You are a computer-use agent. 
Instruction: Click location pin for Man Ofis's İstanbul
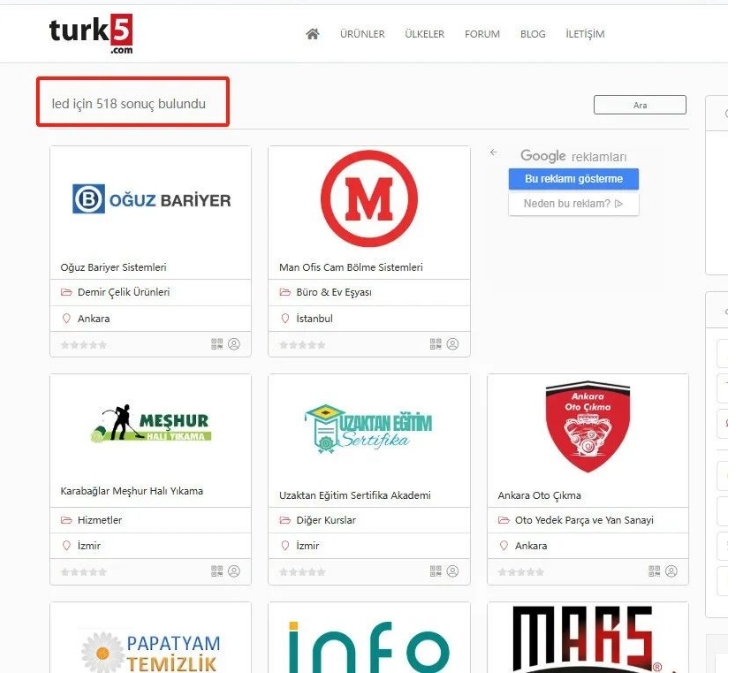285,319
